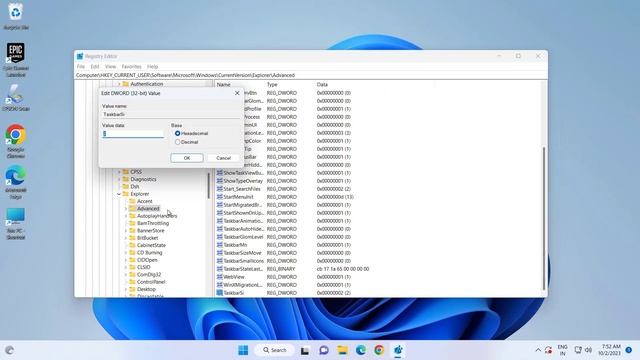Viewport: 640px width, 360px height.
Task: Collapse the Explorer key in the tree
Action: pos(119,194)
